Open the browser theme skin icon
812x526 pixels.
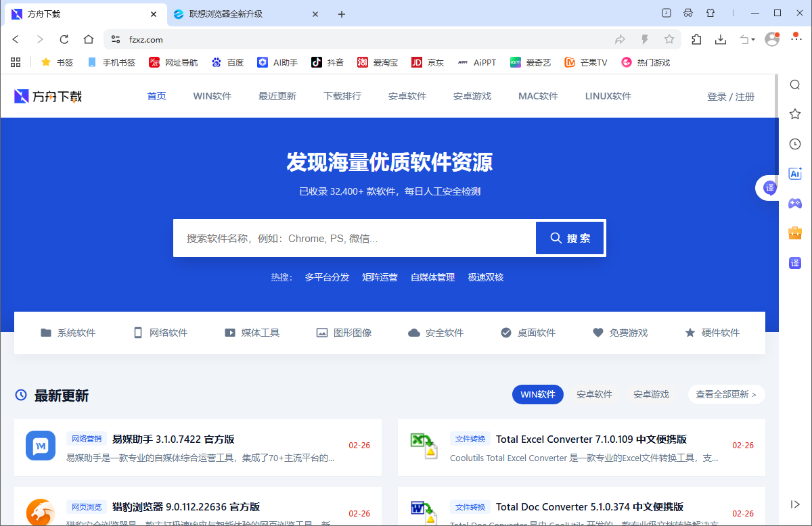click(x=710, y=13)
